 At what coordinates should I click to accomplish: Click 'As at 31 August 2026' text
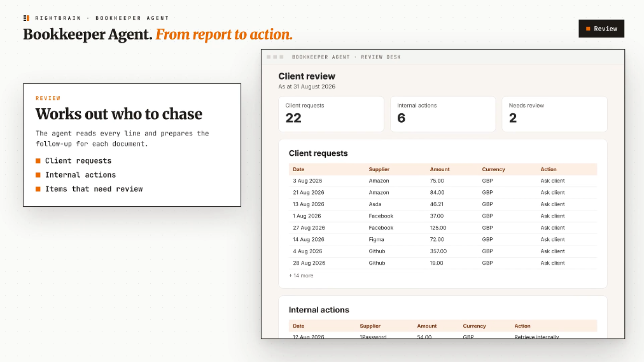307,87
